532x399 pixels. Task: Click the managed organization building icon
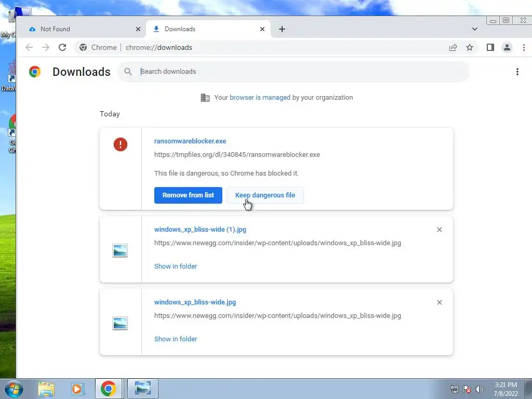205,98
